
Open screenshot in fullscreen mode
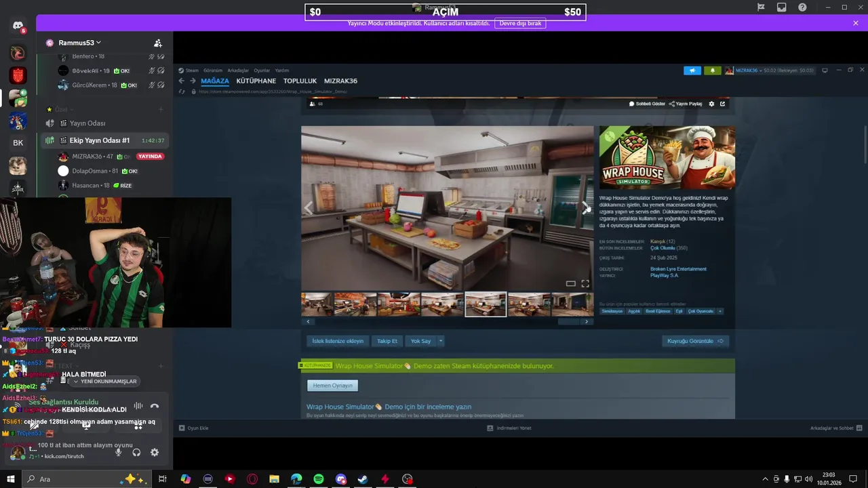point(585,283)
